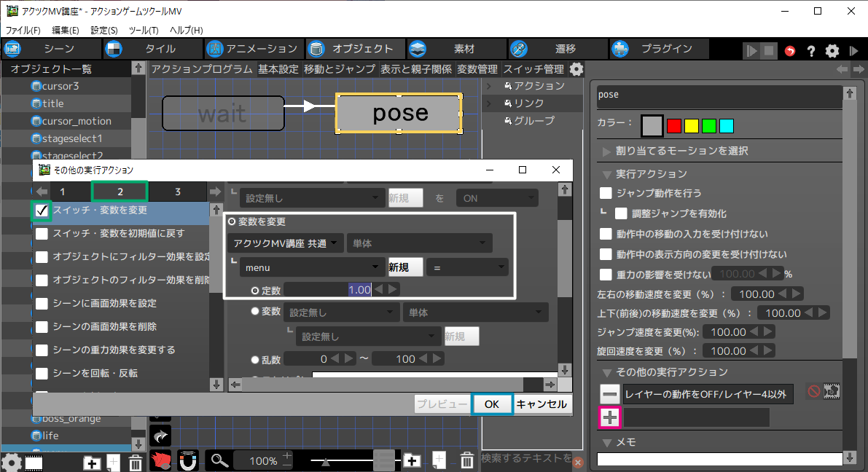Select the 乱数 radio button
868x472 pixels.
point(255,359)
